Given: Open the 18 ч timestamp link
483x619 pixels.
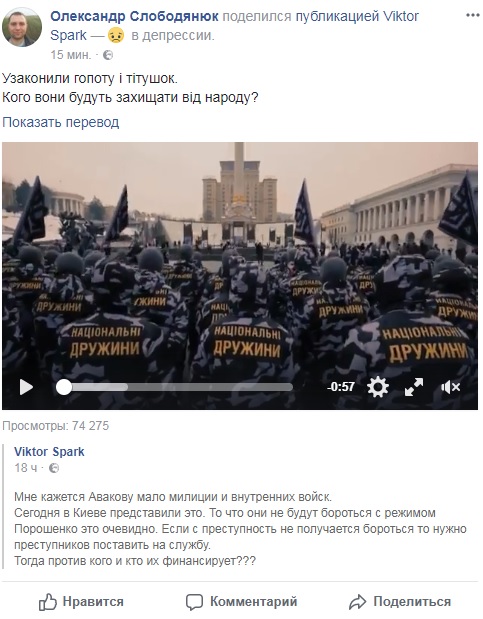Looking at the screenshot, I should coord(26,468).
